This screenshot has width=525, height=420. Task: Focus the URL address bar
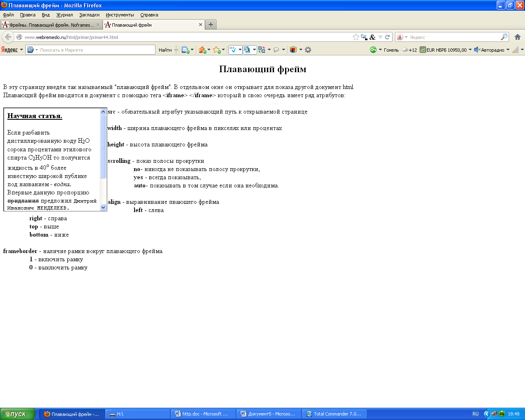[x=187, y=37]
